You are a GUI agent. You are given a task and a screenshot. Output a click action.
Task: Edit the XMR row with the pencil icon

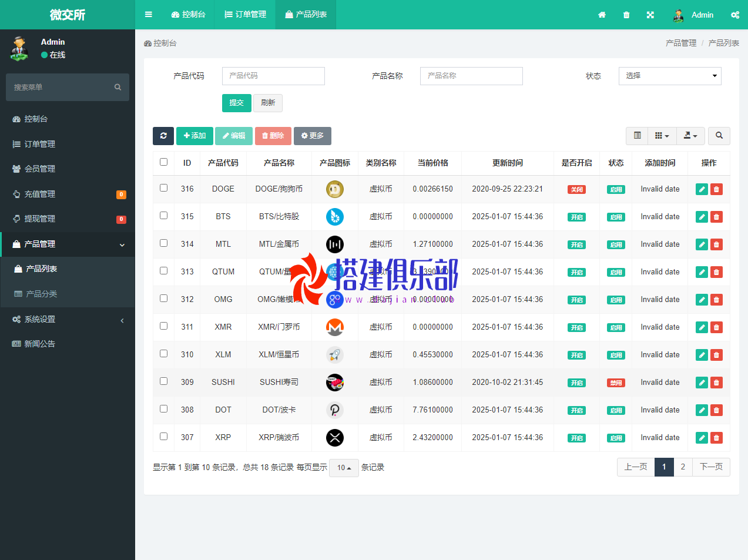702,327
